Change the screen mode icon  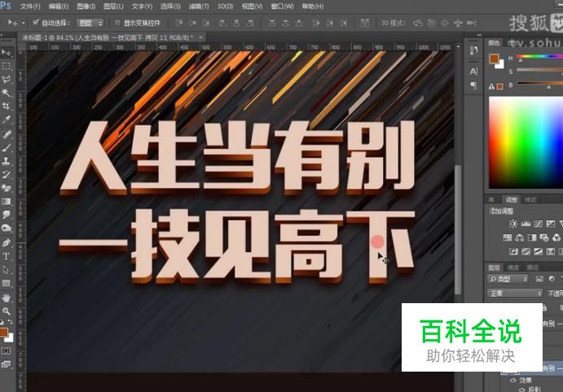[6, 364]
